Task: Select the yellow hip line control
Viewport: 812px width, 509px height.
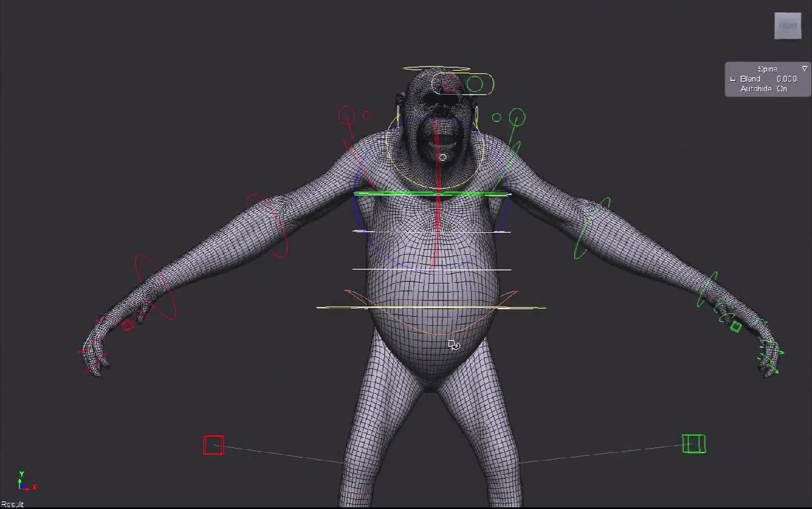Action: coord(431,308)
